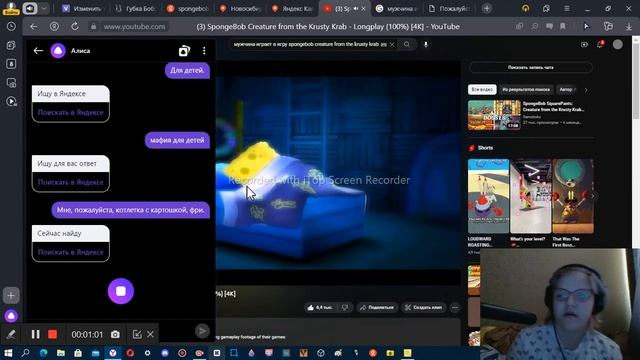The width and height of the screenshot is (640, 360).
Task: Click the www.youtube.com address field
Action: coord(134,27)
